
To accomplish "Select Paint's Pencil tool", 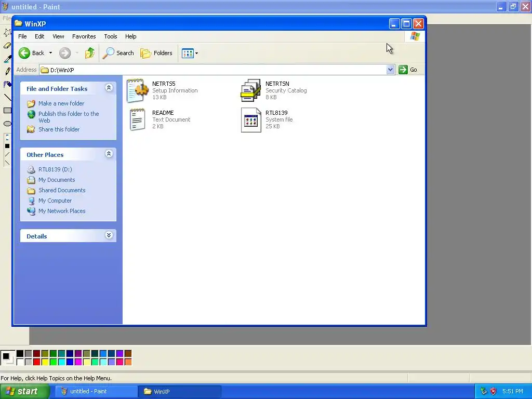I will pos(7,71).
